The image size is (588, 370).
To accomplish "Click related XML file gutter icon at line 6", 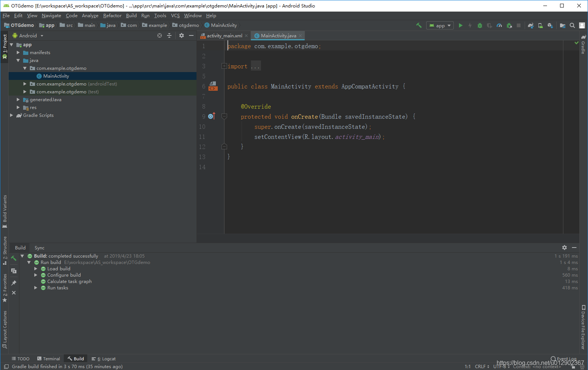I will [x=213, y=86].
